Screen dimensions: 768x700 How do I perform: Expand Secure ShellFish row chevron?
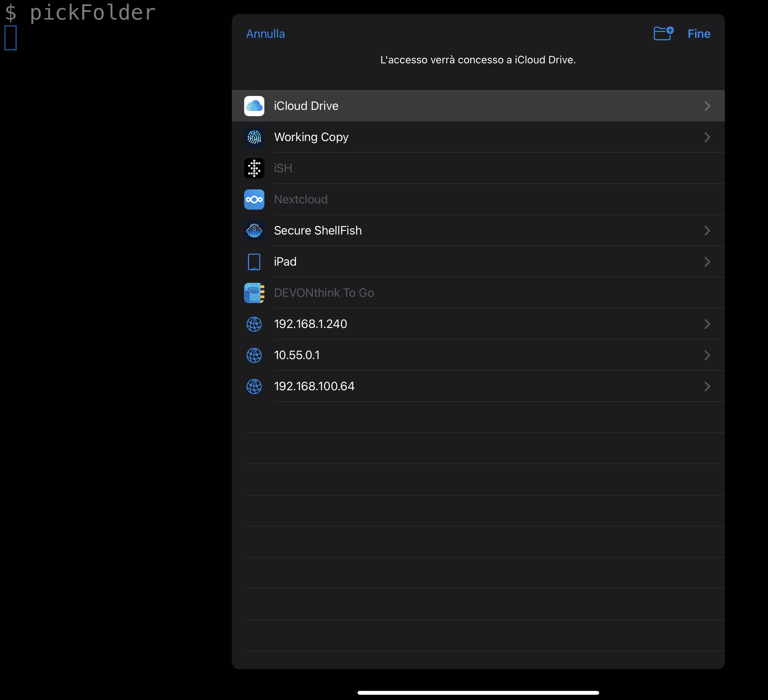[707, 231]
